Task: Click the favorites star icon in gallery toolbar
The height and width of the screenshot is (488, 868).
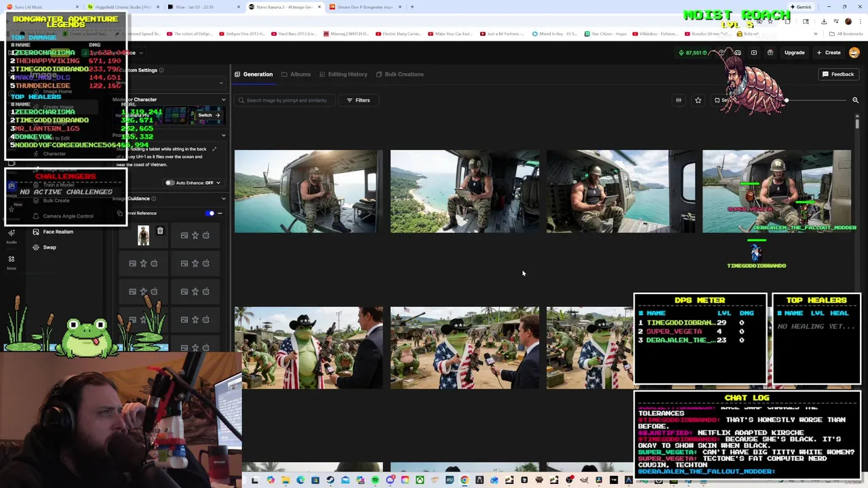Action: pos(698,100)
